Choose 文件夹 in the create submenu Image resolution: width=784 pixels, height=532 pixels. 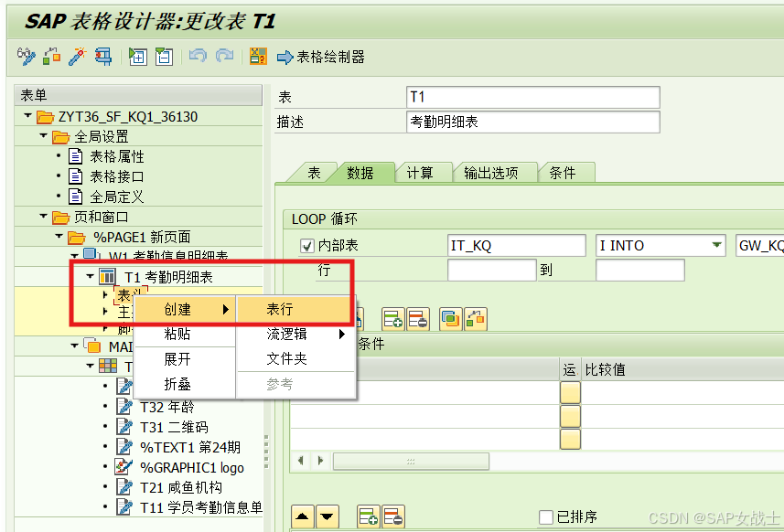pos(296,358)
